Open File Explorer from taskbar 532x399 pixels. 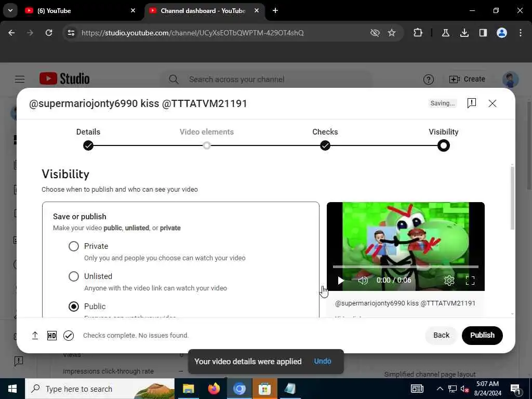pyautogui.click(x=188, y=389)
